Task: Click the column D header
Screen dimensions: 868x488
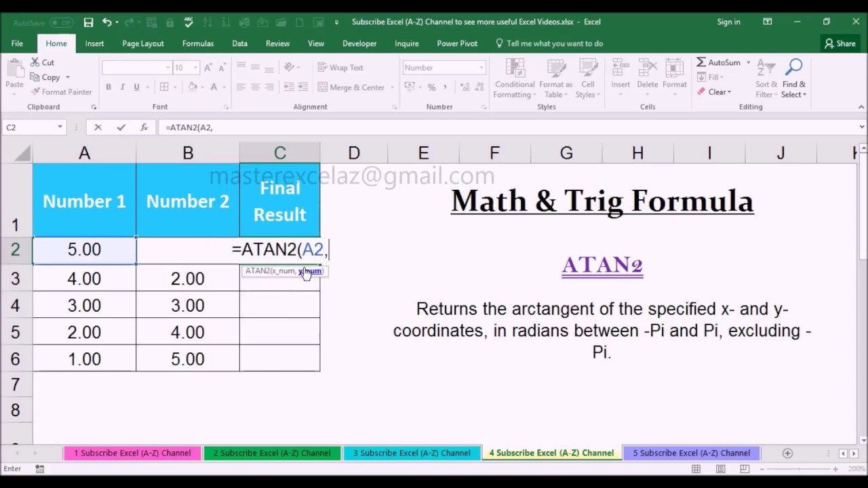Action: 354,154
